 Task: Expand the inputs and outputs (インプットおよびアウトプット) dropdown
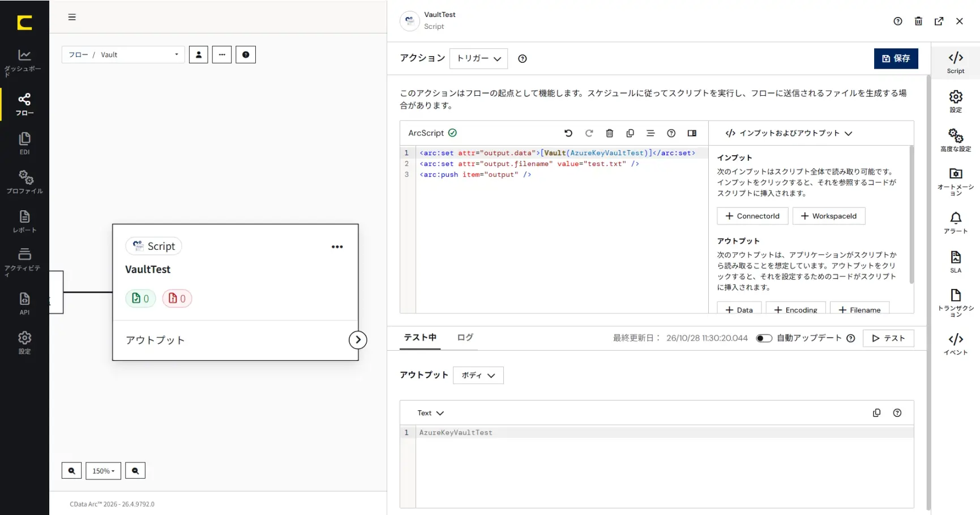(x=789, y=133)
